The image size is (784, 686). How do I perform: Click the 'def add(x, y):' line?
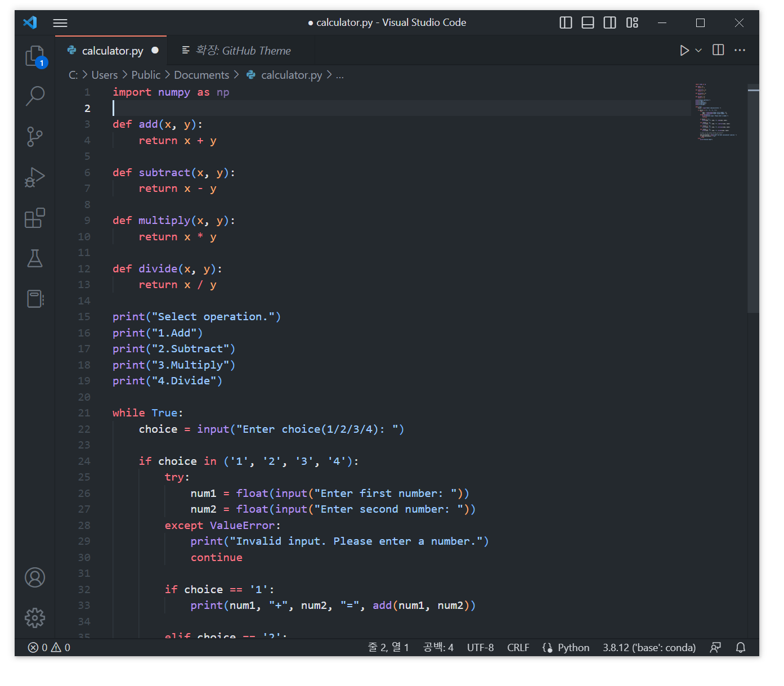click(158, 124)
